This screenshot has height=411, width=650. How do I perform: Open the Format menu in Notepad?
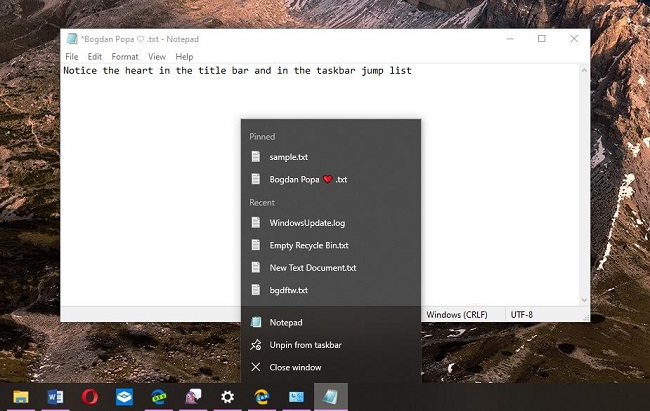125,56
